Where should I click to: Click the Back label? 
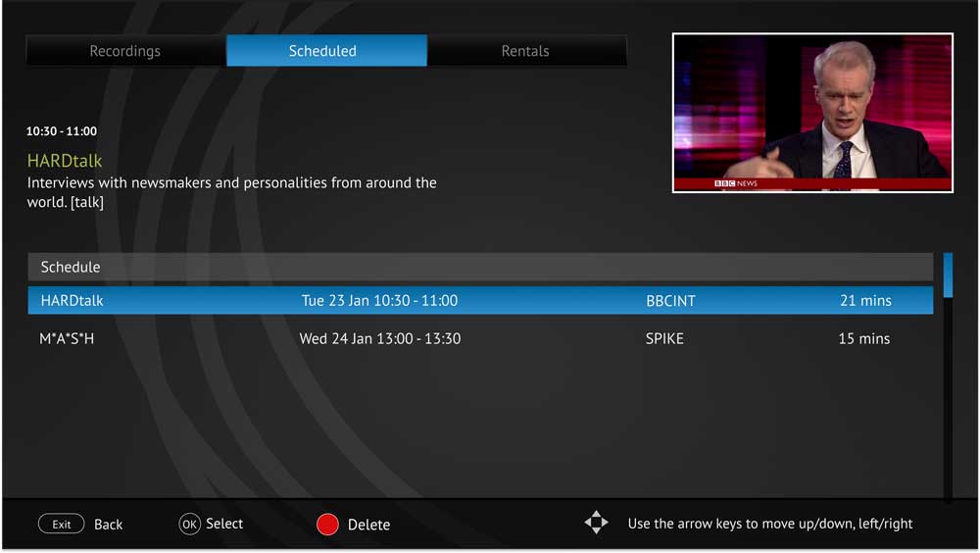pos(108,525)
